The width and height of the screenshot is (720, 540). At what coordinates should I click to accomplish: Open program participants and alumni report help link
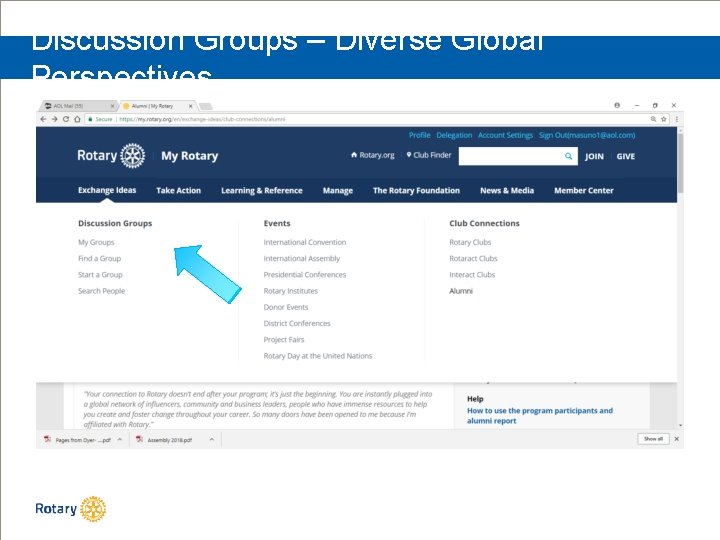[x=540, y=416]
